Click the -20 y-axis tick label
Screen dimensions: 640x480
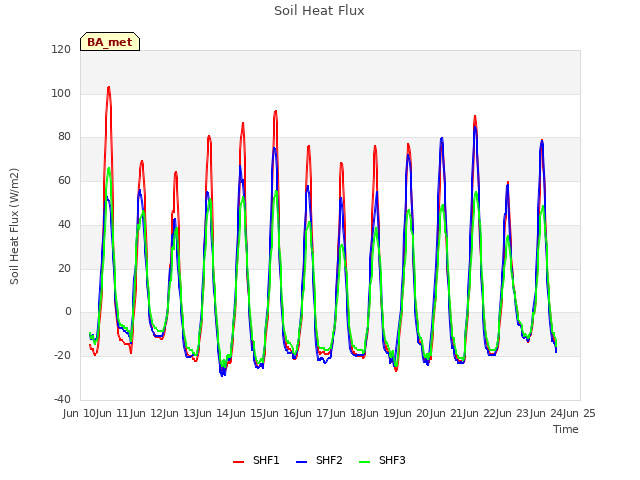click(x=62, y=356)
